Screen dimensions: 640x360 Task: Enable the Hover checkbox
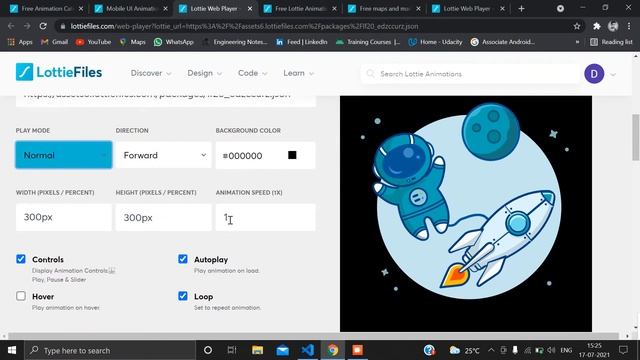pos(21,296)
